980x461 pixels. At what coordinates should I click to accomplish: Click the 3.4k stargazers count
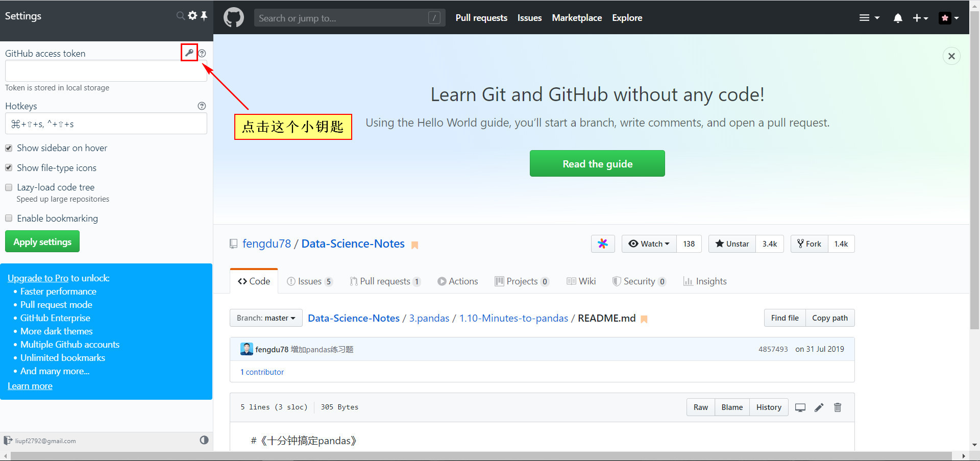(x=769, y=244)
